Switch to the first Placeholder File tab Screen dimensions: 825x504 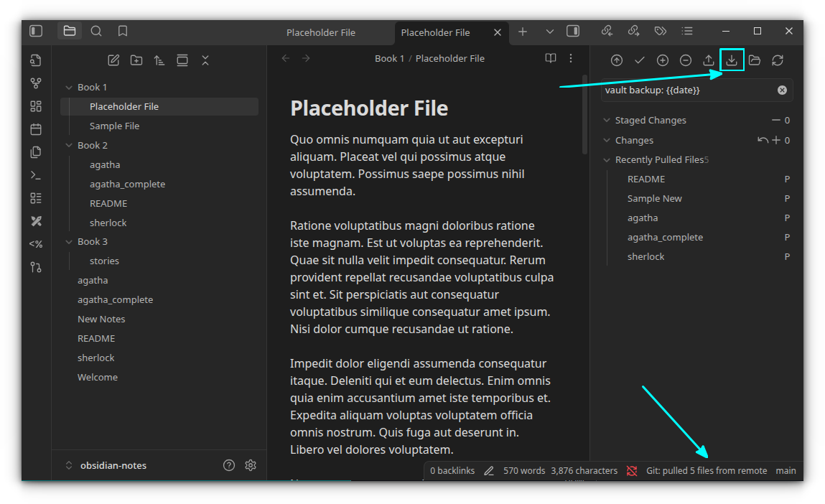(321, 32)
